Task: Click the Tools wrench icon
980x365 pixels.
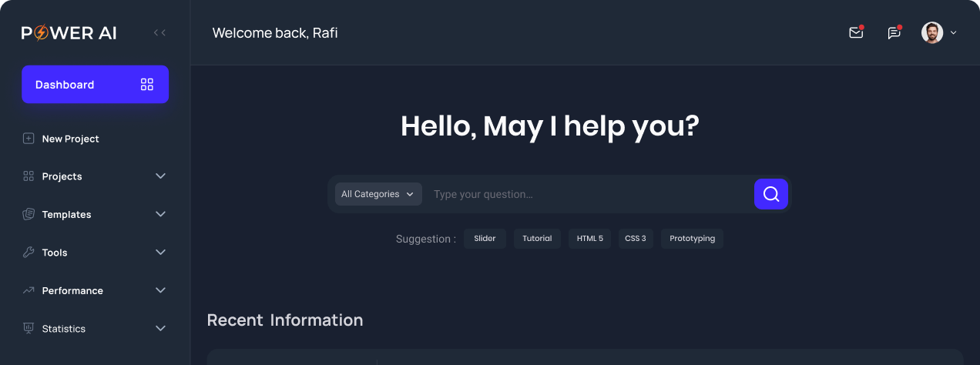Action: pos(29,253)
